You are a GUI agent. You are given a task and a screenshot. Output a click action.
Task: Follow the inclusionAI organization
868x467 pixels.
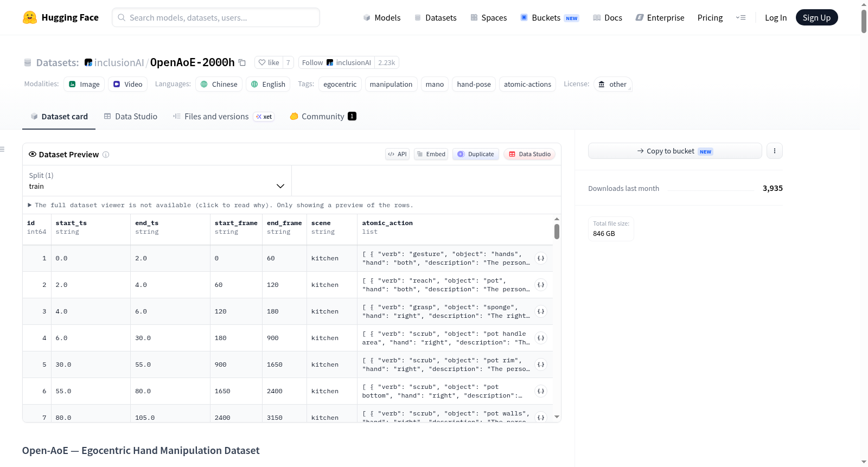tap(336, 62)
